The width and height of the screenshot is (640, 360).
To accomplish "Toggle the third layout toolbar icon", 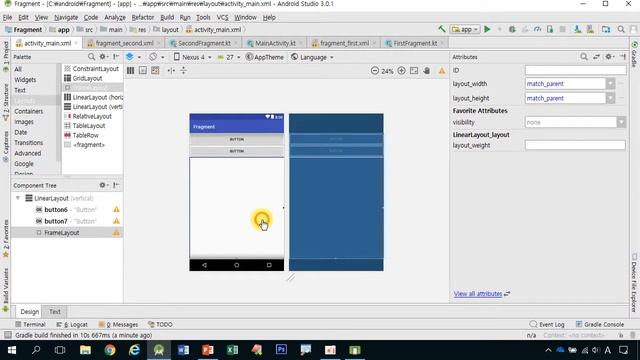I will pos(155,71).
